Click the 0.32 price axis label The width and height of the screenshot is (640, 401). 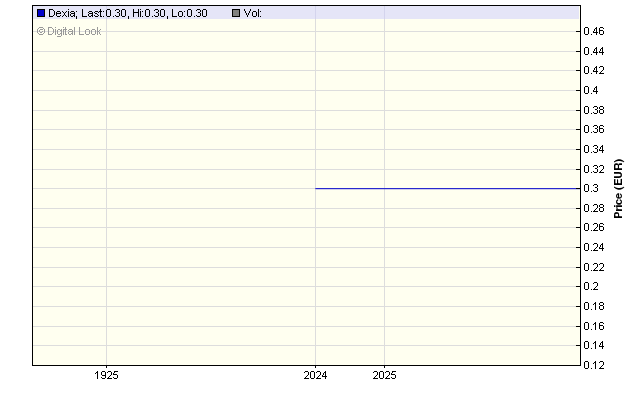(594, 169)
